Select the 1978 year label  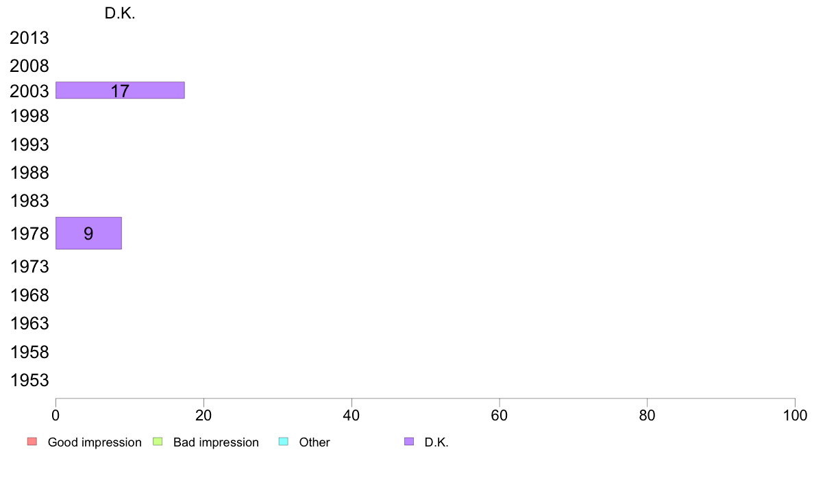tap(29, 234)
